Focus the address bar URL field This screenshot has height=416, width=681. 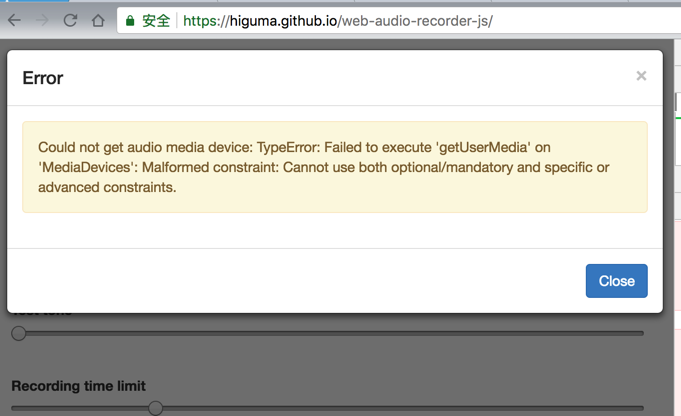point(400,20)
